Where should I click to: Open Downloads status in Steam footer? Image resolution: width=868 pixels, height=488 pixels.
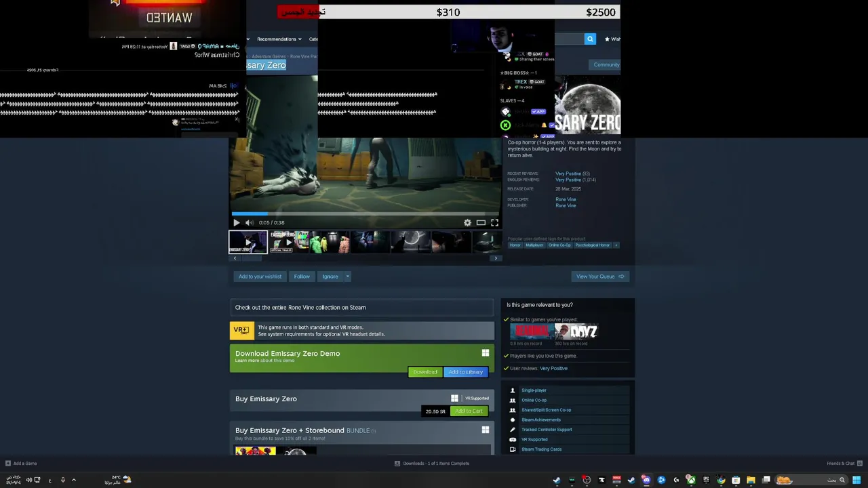coord(432,464)
